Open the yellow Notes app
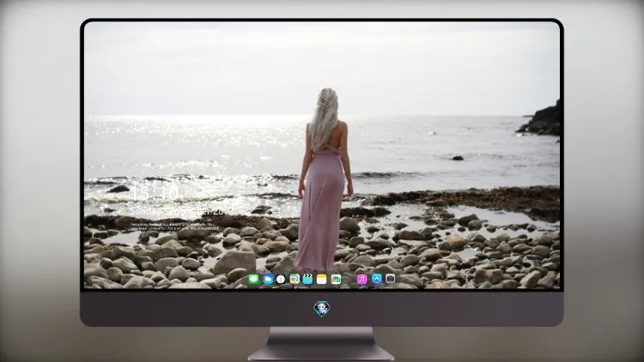644x362 pixels. point(322,279)
